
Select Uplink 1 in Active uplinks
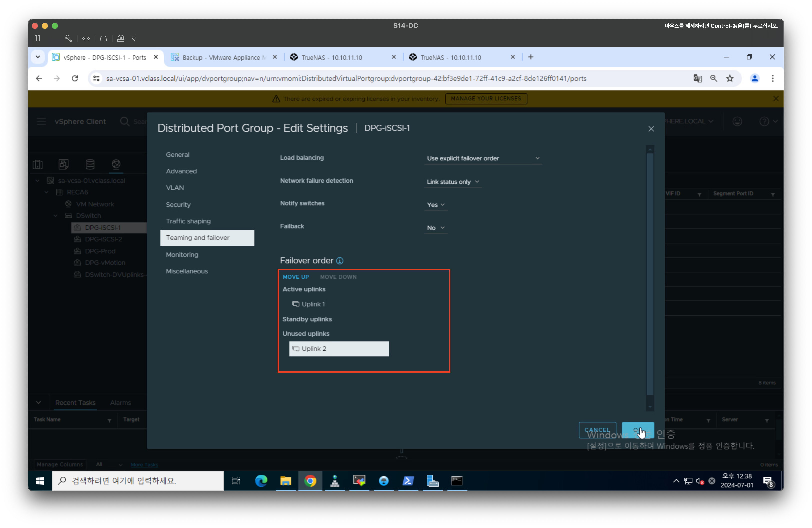(313, 304)
